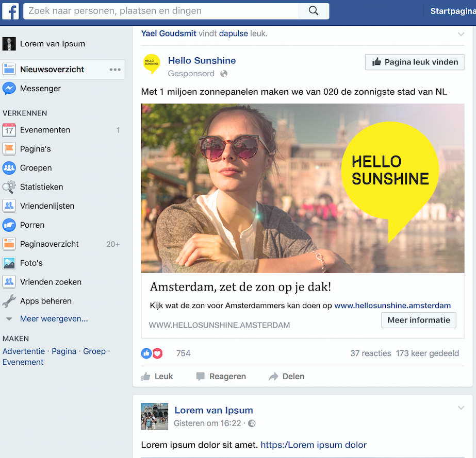Click the Nieuwsoverzicht icon
The width and height of the screenshot is (476, 458).
[x=9, y=70]
